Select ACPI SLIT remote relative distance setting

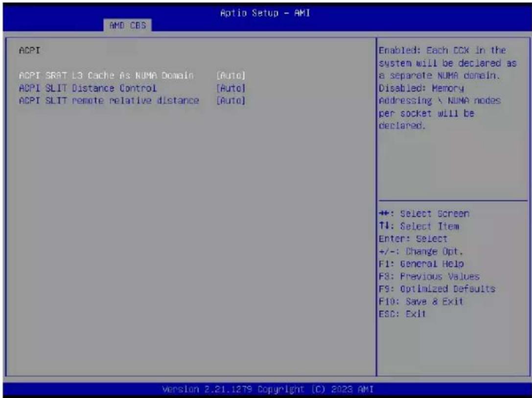(109, 101)
